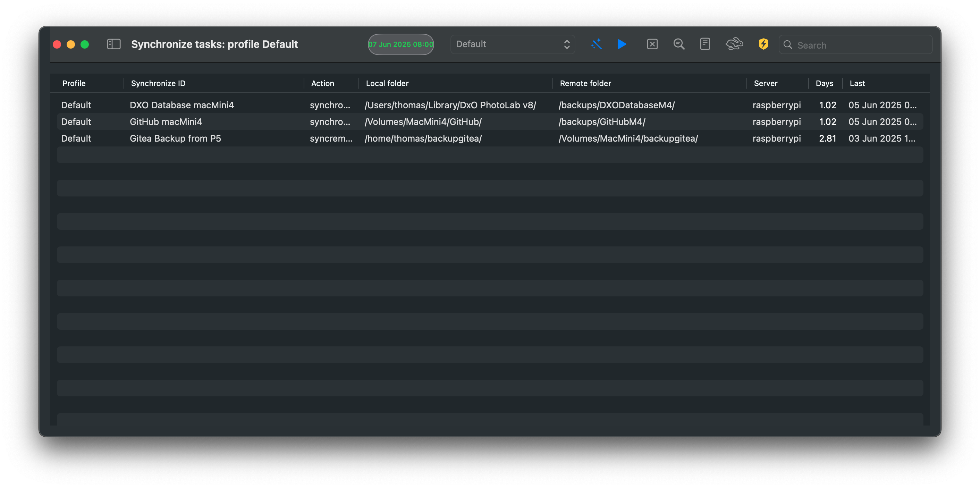Click the magic wand estimate icon

coord(596,44)
